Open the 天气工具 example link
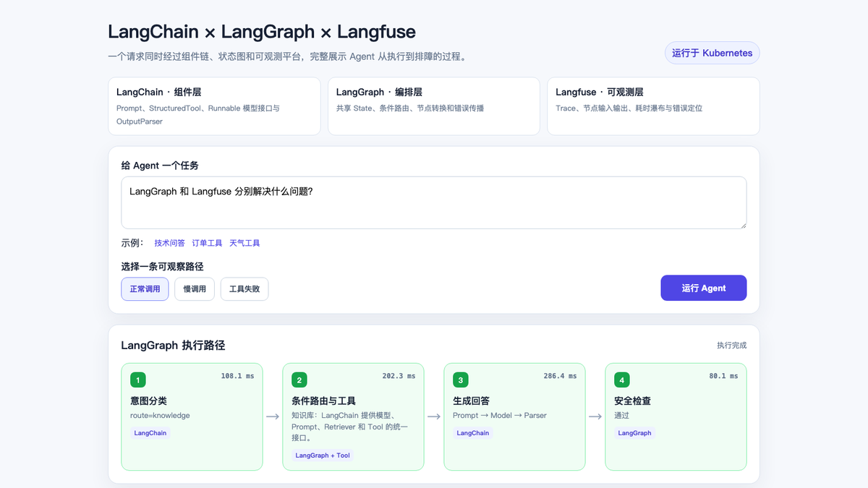Viewport: 868px width, 488px height. [x=244, y=243]
